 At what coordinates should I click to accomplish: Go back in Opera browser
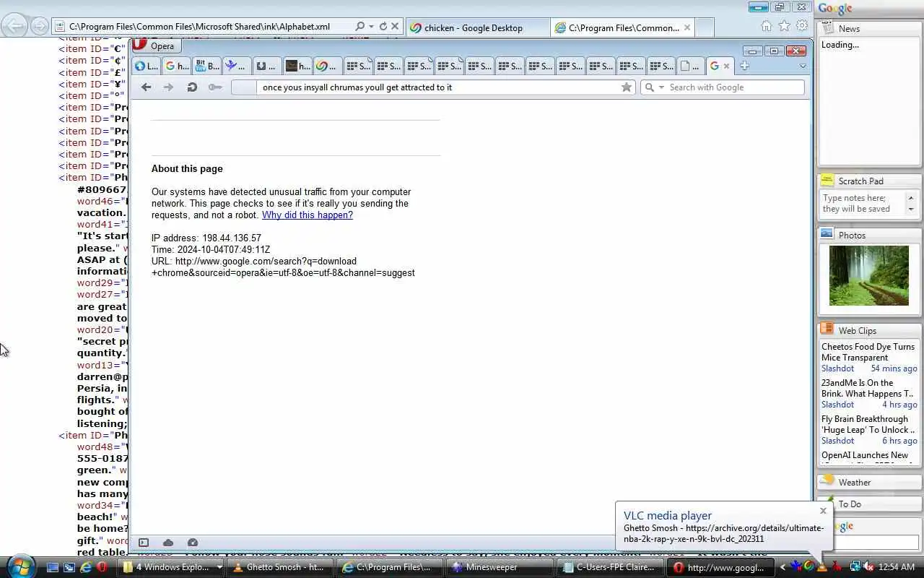coord(146,87)
